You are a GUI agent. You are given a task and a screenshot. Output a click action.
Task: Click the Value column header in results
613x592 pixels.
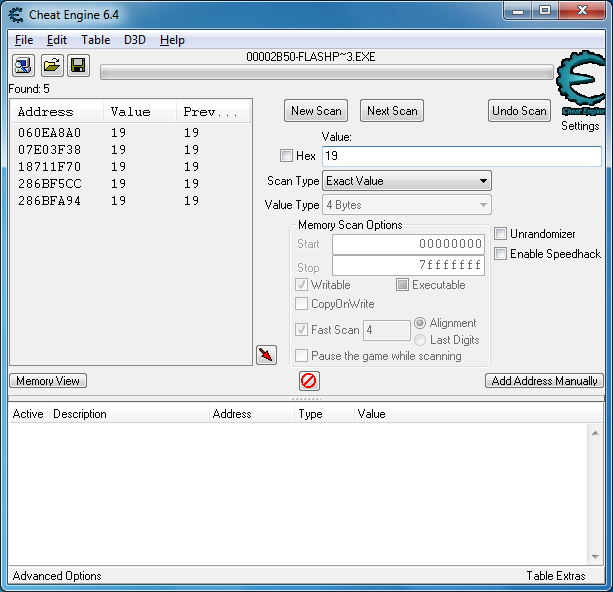140,111
